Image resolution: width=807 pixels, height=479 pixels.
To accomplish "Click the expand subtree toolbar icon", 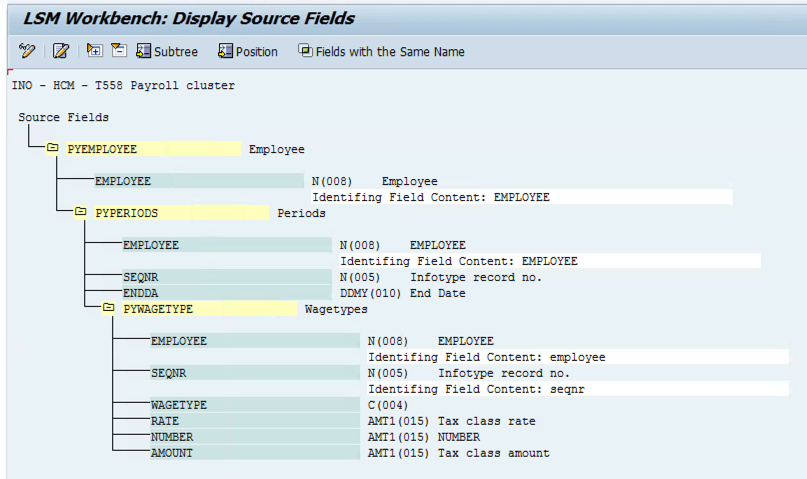I will point(94,50).
